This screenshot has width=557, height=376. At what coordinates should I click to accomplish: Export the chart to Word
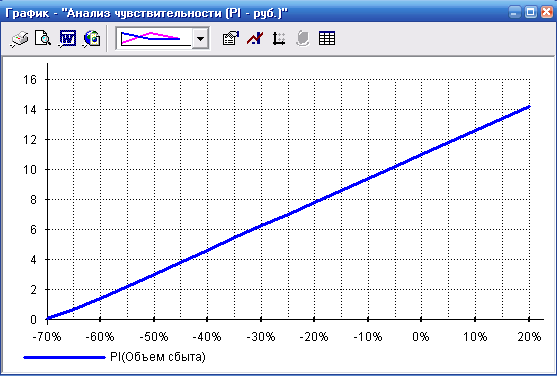67,38
